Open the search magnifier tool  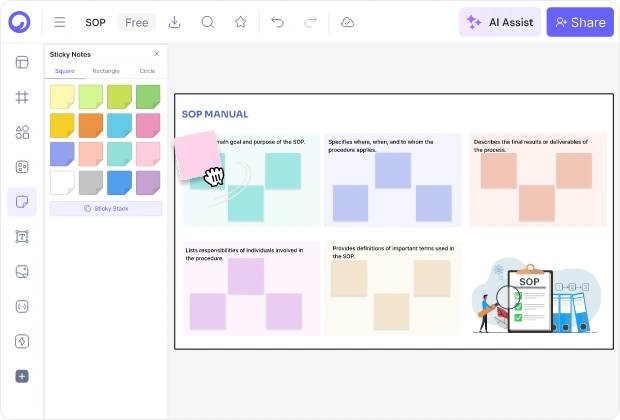tap(208, 22)
